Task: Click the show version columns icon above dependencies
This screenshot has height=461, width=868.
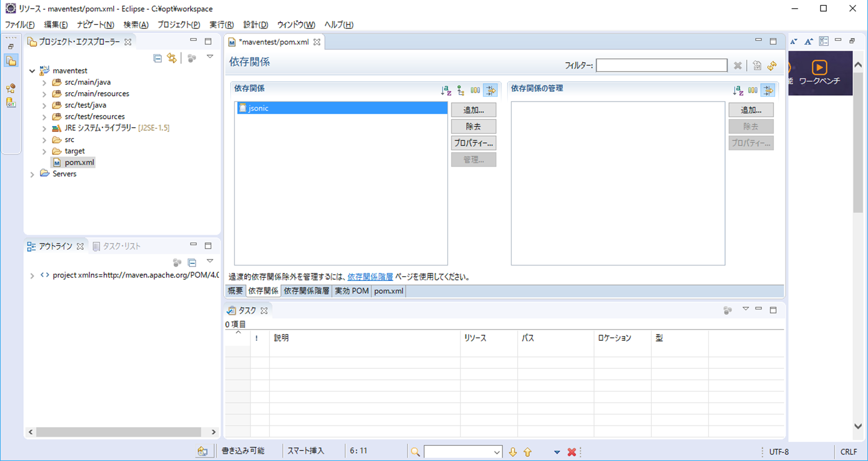Action: [x=475, y=90]
